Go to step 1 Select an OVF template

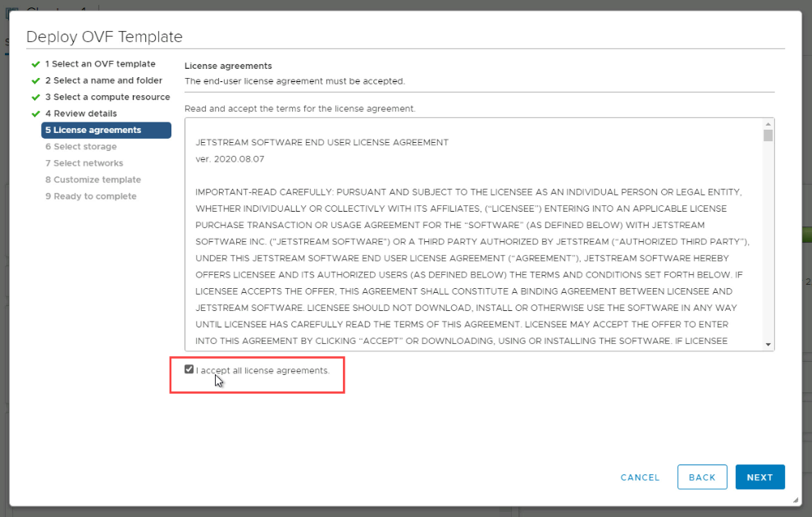pyautogui.click(x=100, y=64)
